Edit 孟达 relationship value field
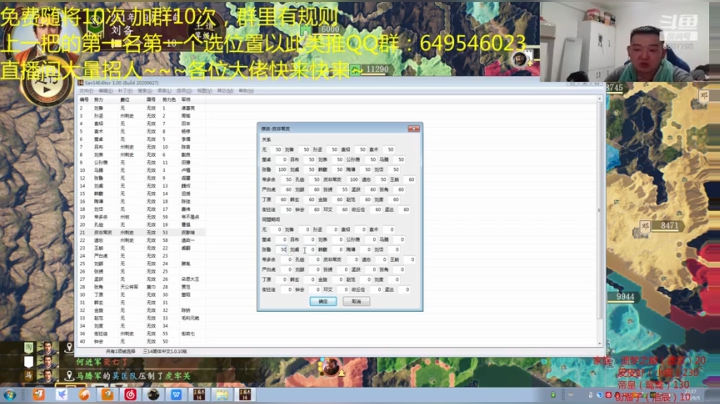This screenshot has width=720, height=404. [404, 209]
